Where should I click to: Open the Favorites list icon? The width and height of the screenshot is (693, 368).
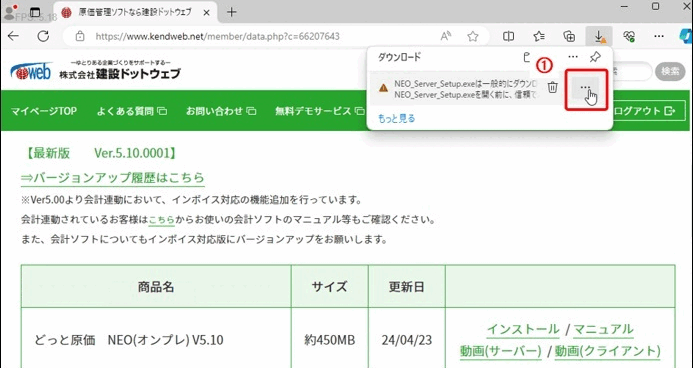click(x=538, y=36)
